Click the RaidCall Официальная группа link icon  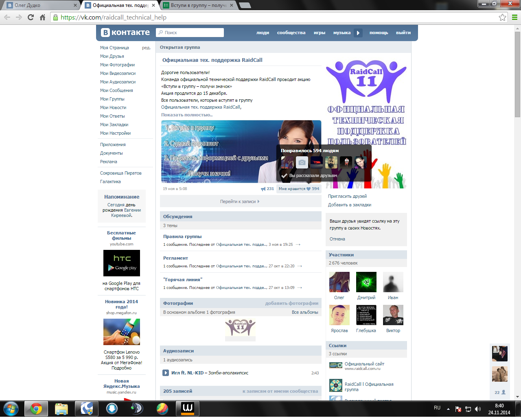(x=336, y=385)
